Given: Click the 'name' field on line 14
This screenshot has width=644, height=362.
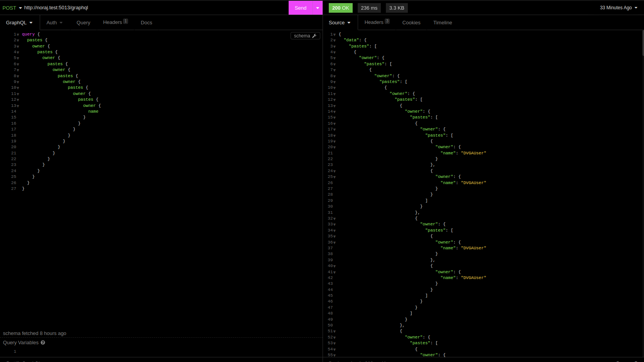Looking at the screenshot, I should [x=93, y=112].
